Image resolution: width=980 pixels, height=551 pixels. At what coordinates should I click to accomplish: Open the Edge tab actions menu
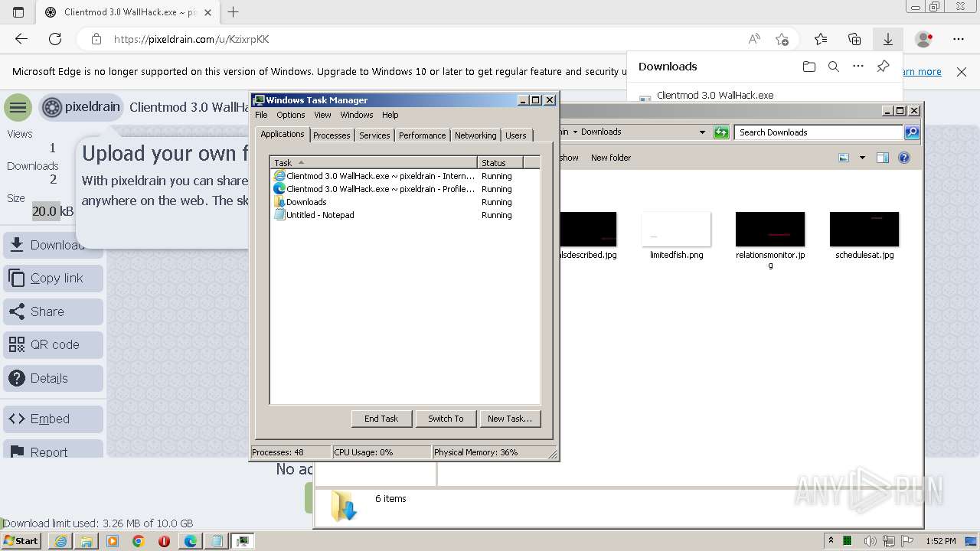pos(18,12)
